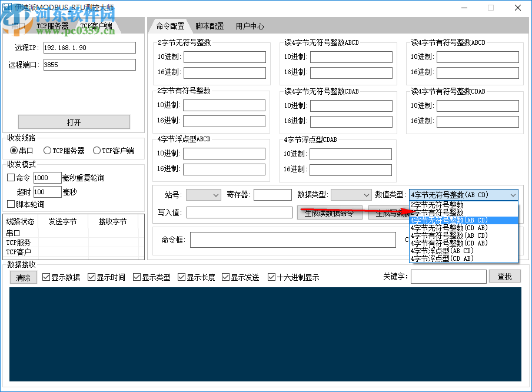Disable the 显示时间 checkbox
This screenshot has height=392, width=532.
(92, 277)
